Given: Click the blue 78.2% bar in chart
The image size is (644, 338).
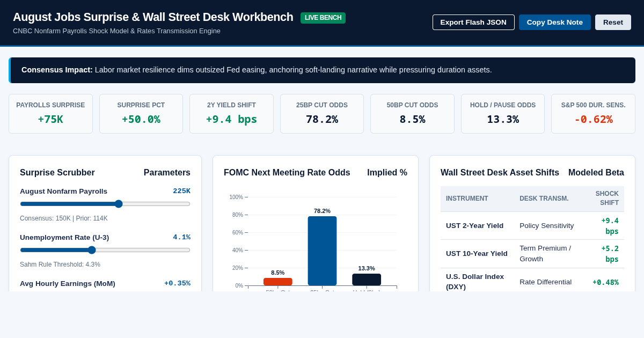Looking at the screenshot, I should (322, 251).
